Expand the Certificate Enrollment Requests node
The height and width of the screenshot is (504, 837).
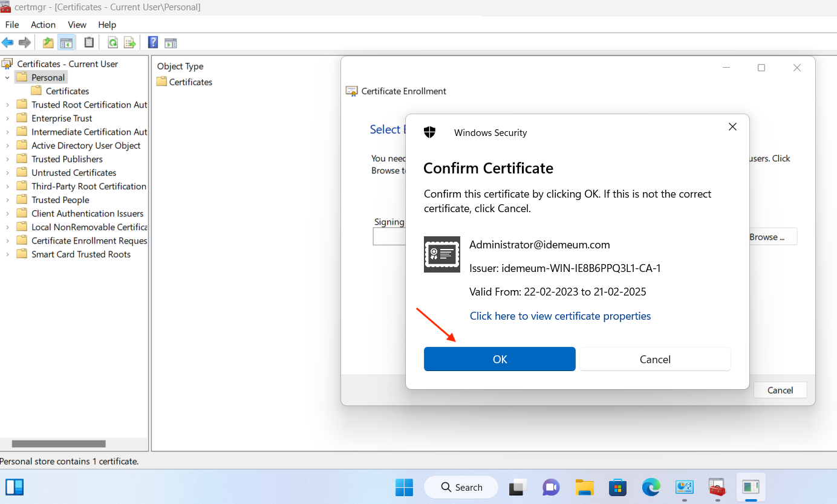[x=7, y=241]
